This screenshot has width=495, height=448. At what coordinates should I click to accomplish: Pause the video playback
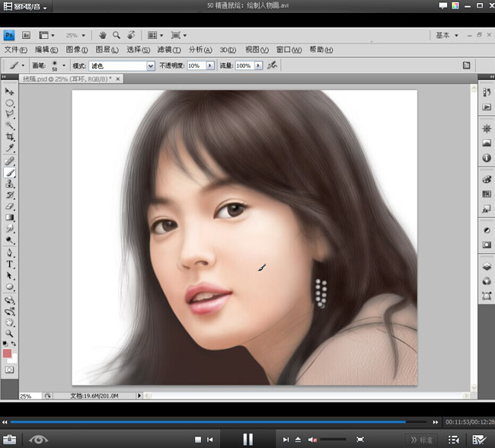[x=247, y=439]
